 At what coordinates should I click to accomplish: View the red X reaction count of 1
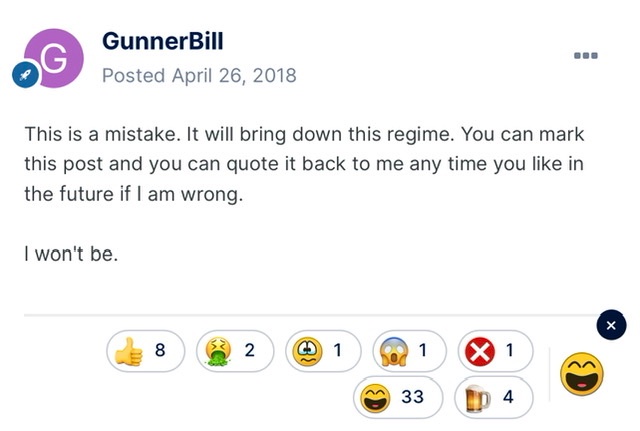pos(509,350)
